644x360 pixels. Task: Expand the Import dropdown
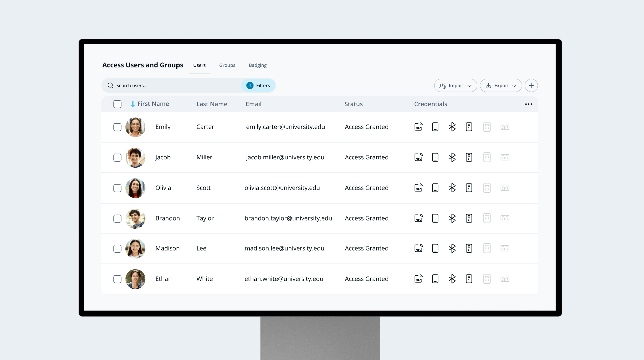[x=455, y=86]
